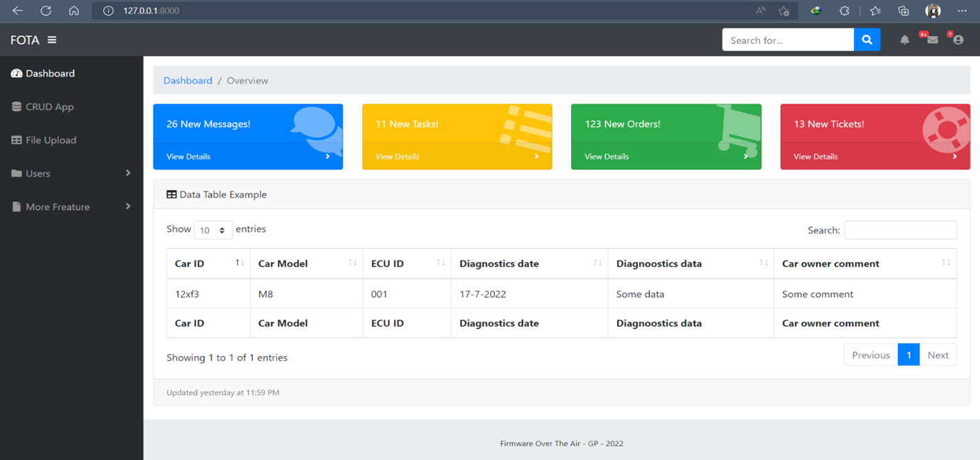This screenshot has height=460, width=980.
Task: Open File Upload from the sidebar icon
Action: coord(15,140)
